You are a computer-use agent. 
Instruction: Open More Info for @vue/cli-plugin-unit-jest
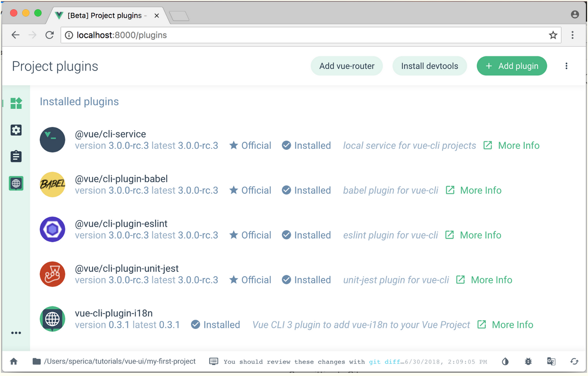click(x=484, y=280)
